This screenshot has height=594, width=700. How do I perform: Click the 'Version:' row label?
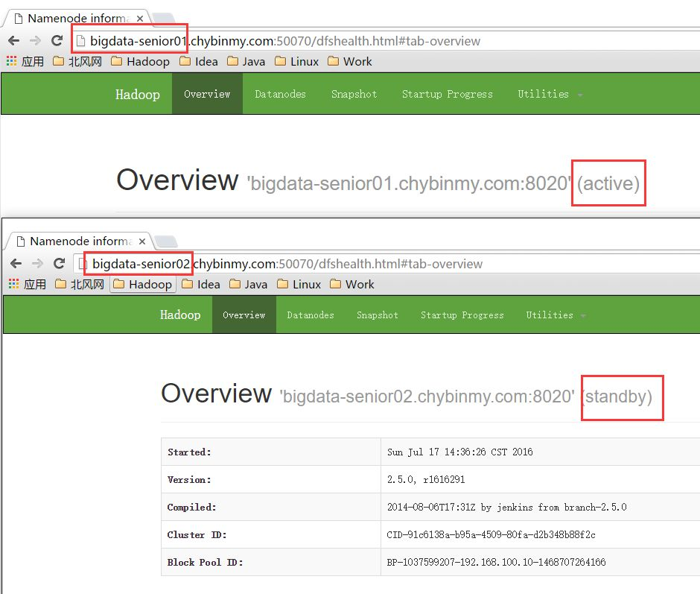tap(189, 479)
